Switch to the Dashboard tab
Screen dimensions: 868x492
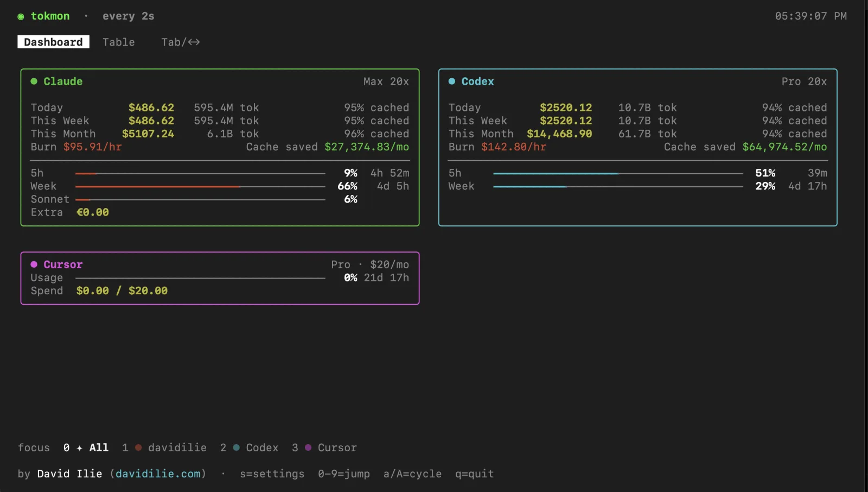point(53,42)
